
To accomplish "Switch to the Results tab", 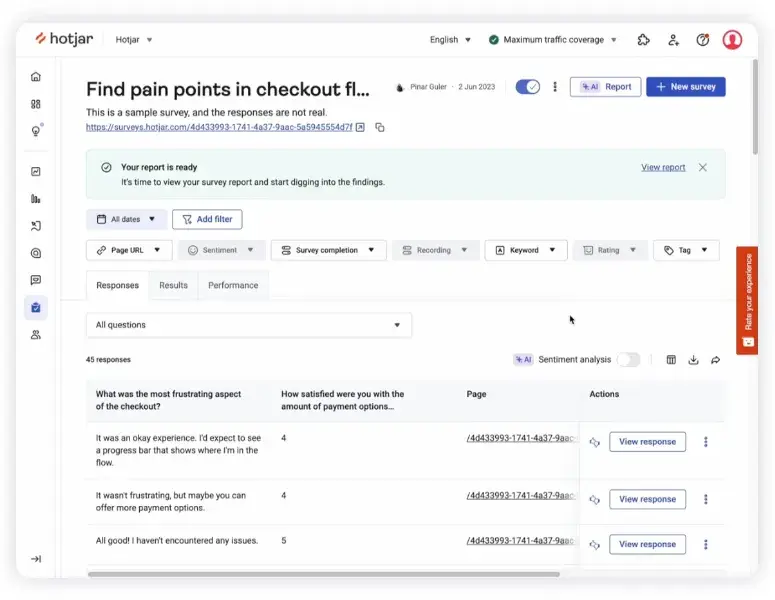I will (173, 285).
